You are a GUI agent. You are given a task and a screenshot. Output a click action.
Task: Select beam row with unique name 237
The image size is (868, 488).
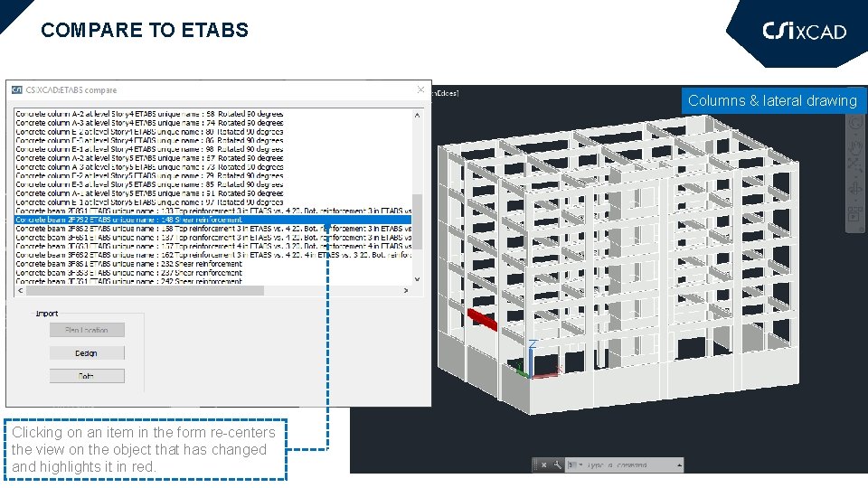click(212, 273)
